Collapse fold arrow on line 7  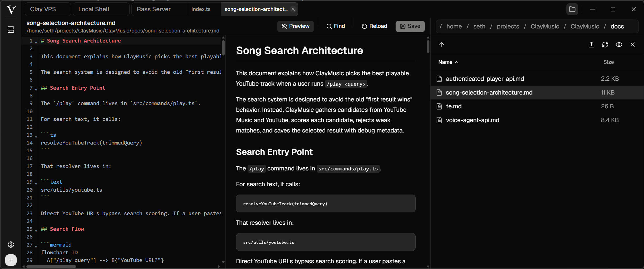[x=36, y=89]
